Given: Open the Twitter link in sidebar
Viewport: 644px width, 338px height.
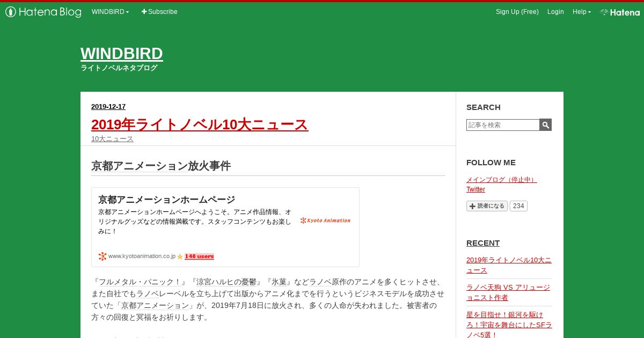Looking at the screenshot, I should point(475,189).
